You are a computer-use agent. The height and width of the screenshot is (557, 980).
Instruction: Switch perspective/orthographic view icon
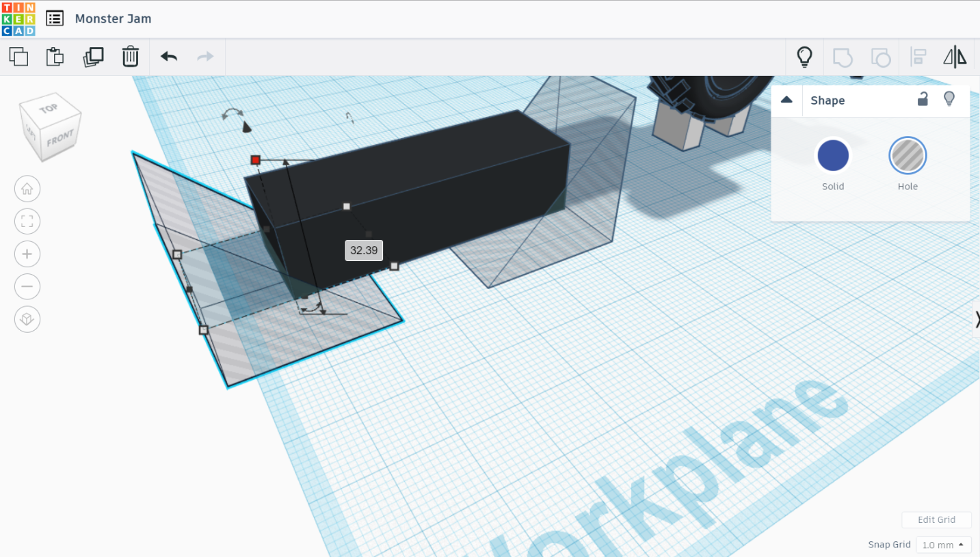27,319
